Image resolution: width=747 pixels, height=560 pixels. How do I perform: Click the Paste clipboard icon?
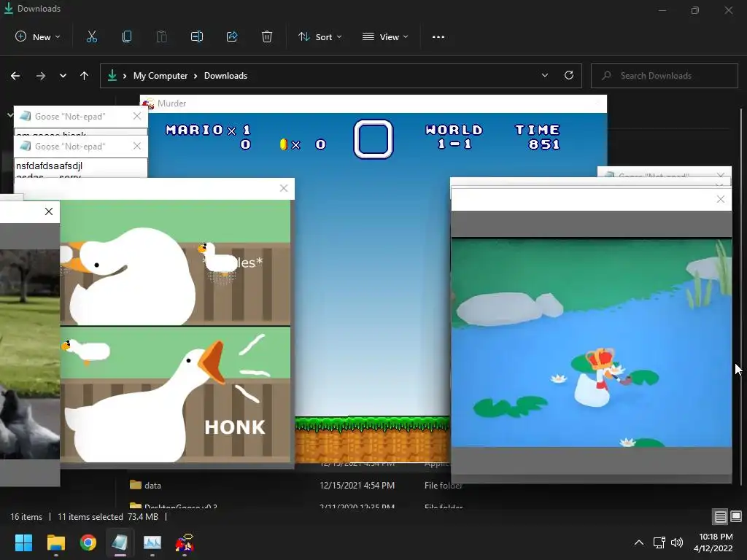(x=161, y=36)
